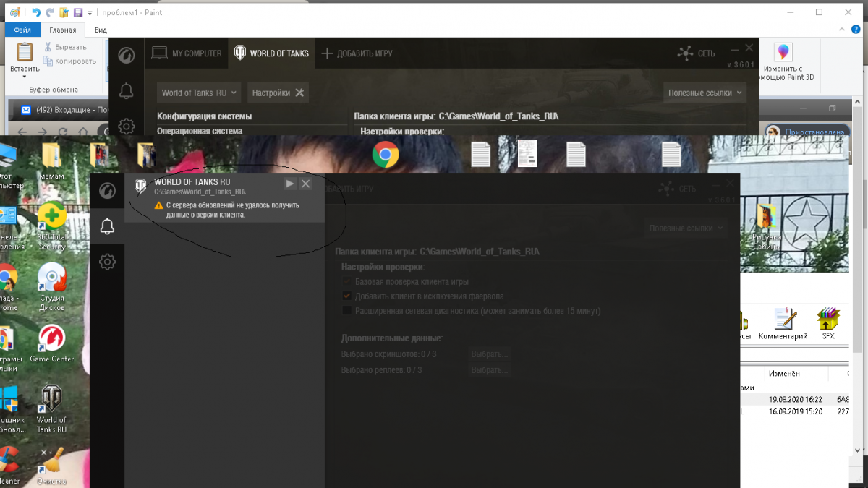Click the Chrome icon on the desktop
This screenshot has width=868, height=488.
386,154
